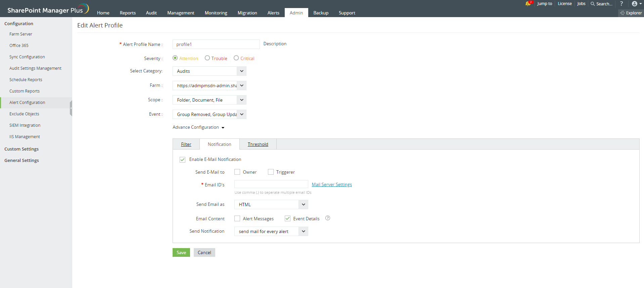Save the alert profile
The height and width of the screenshot is (288, 644).
(181, 252)
